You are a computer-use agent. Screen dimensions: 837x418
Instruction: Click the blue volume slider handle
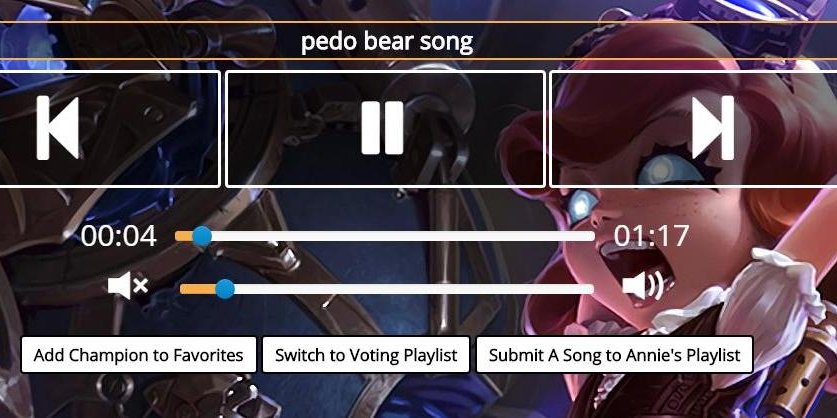pyautogui.click(x=225, y=289)
